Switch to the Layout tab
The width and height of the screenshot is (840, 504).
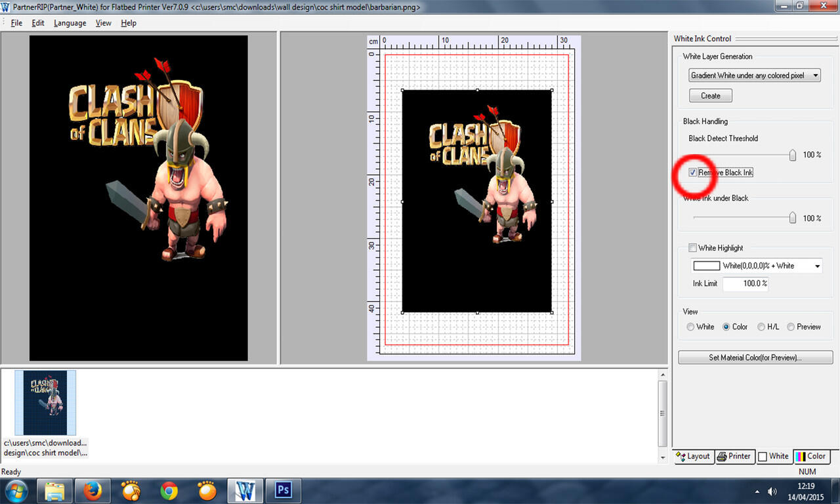693,456
